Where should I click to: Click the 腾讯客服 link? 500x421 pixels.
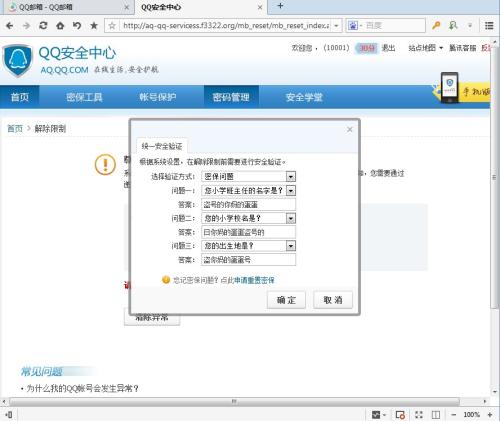pos(462,48)
